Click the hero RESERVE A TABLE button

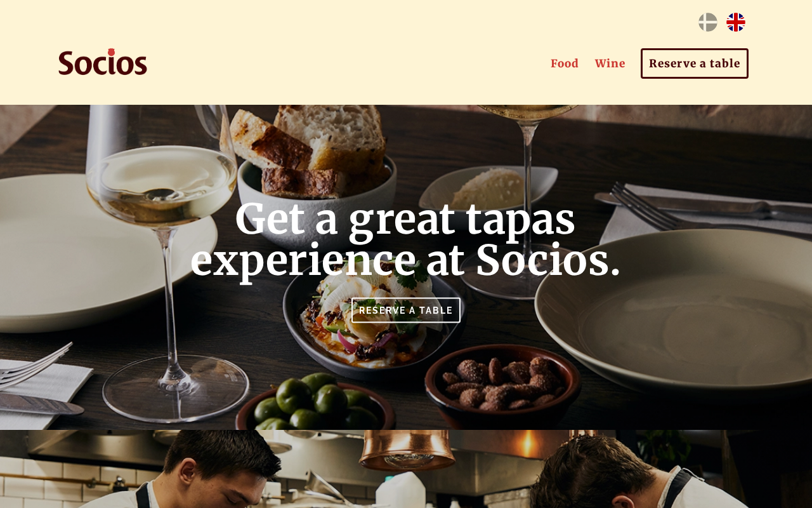[406, 311]
